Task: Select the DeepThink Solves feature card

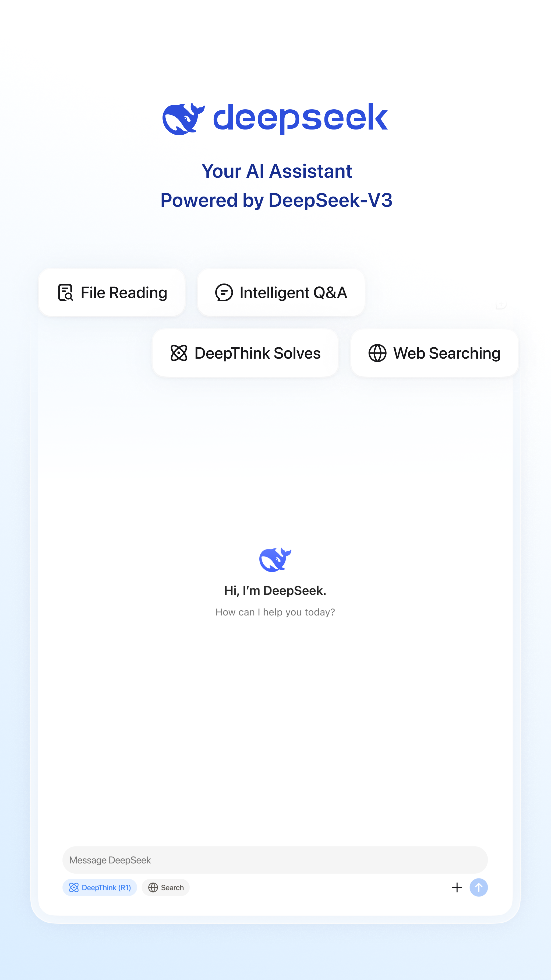Action: point(245,353)
